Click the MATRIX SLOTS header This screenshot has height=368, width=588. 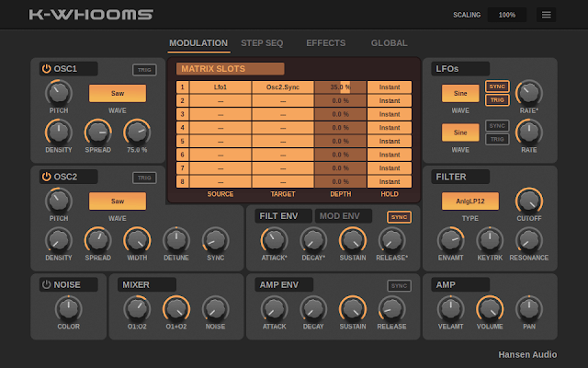tap(231, 69)
